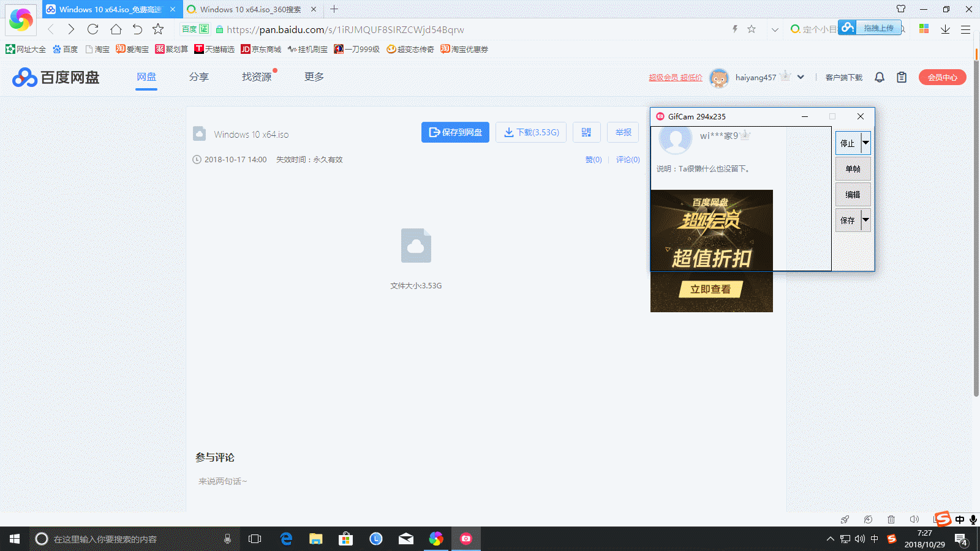Mute volume via the taskbar speaker icon
Image resolution: width=980 pixels, height=551 pixels.
pos(861,539)
